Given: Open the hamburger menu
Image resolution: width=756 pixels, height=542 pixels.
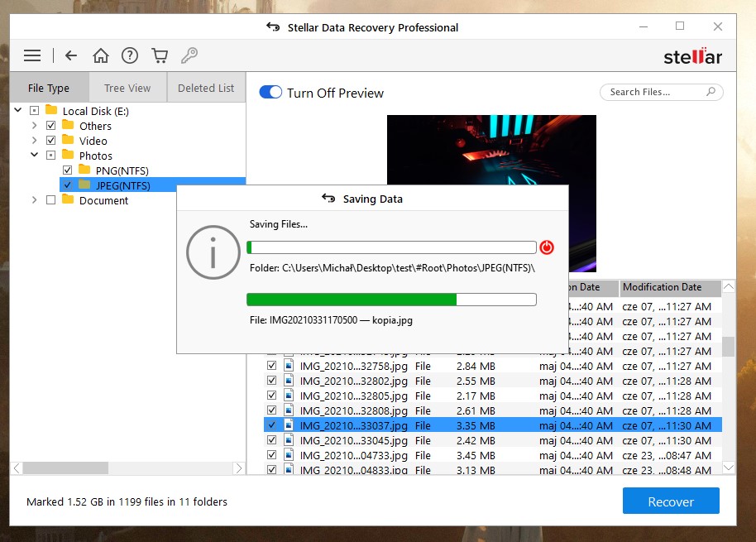Looking at the screenshot, I should coord(32,55).
